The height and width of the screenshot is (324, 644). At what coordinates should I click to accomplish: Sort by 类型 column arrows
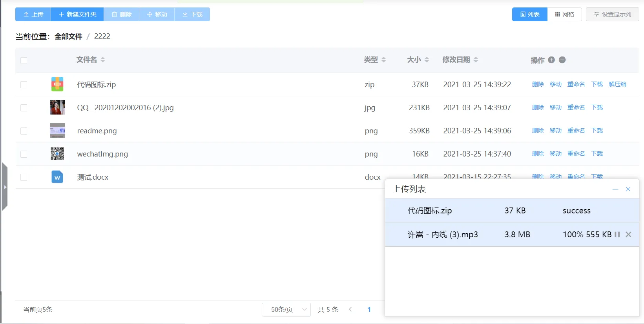(384, 60)
